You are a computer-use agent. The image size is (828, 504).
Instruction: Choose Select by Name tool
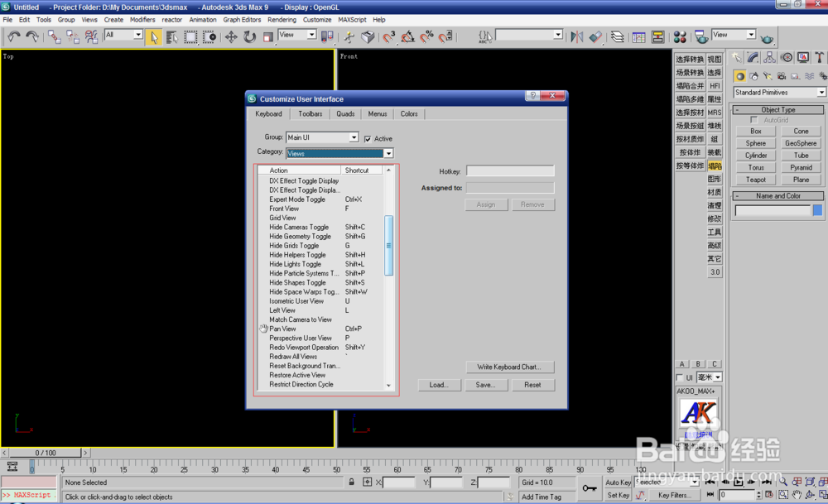coord(172,36)
